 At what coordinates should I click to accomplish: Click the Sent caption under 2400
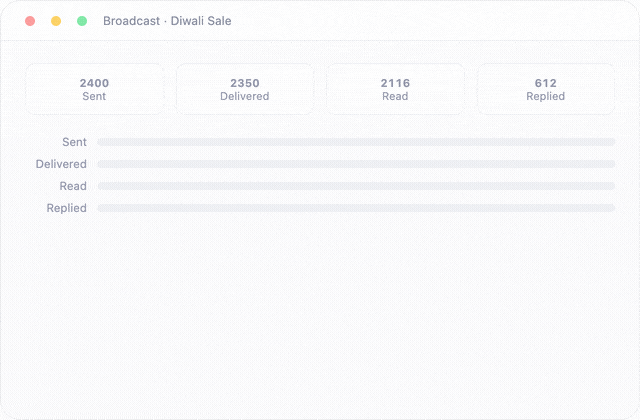pyautogui.click(x=94, y=96)
